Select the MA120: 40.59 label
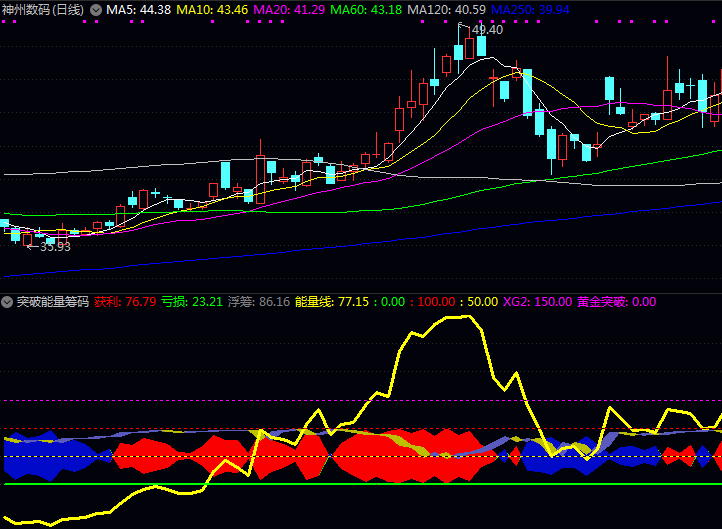 (447, 10)
